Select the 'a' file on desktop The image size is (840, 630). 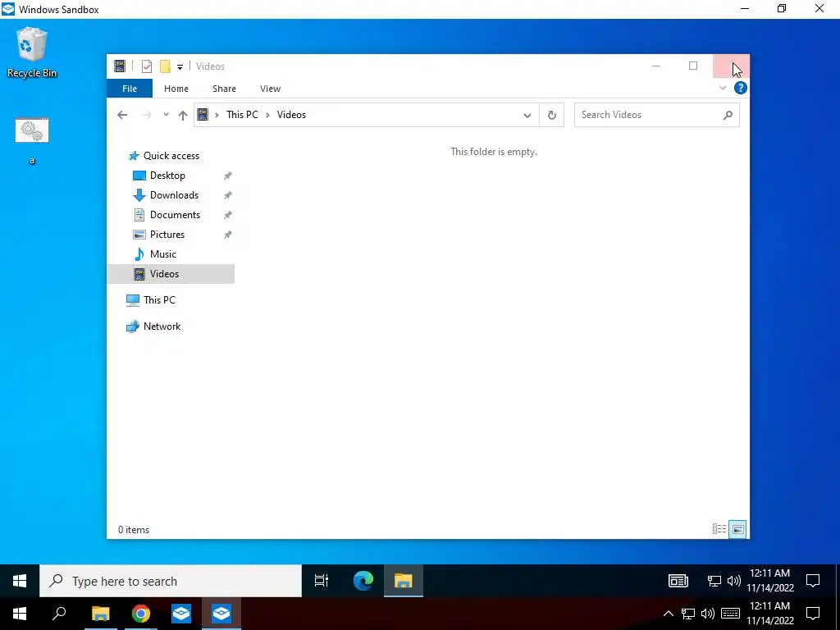(32, 140)
